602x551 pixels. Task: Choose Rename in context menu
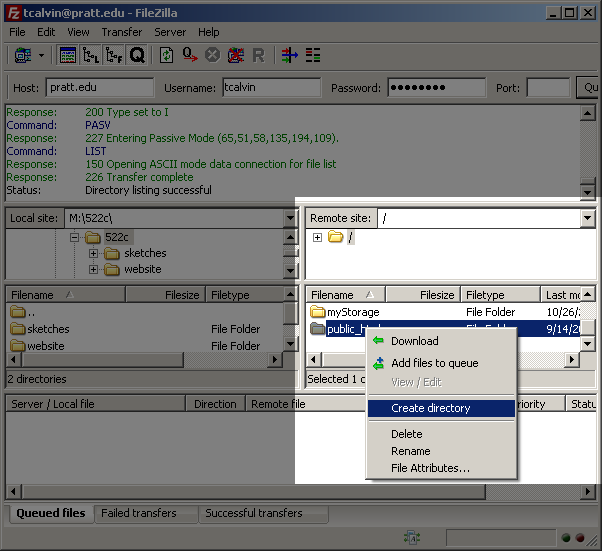pos(441,451)
